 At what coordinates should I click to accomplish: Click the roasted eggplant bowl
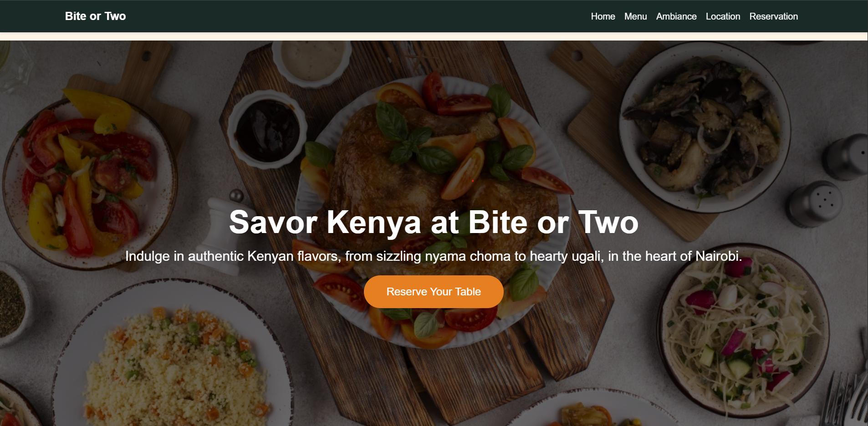click(x=704, y=127)
